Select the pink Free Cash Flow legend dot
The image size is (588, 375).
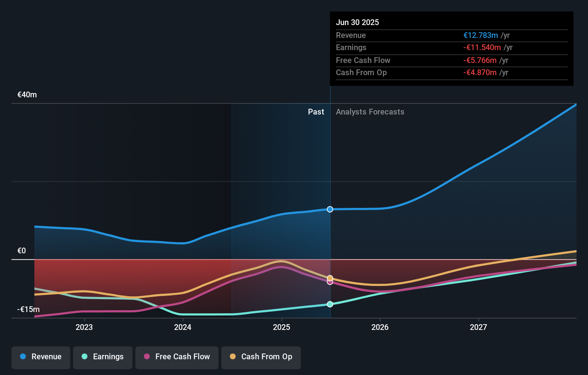click(147, 356)
